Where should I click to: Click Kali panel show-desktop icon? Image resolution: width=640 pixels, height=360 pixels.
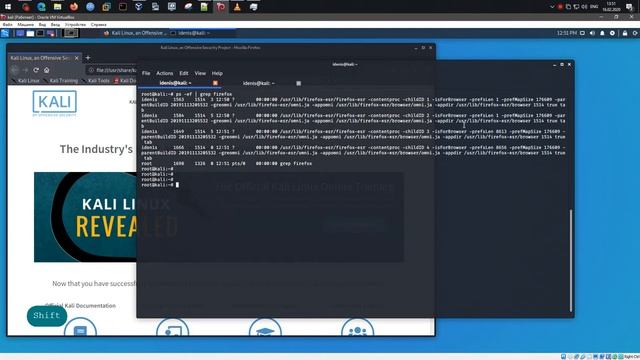pyautogui.click(x=20, y=33)
